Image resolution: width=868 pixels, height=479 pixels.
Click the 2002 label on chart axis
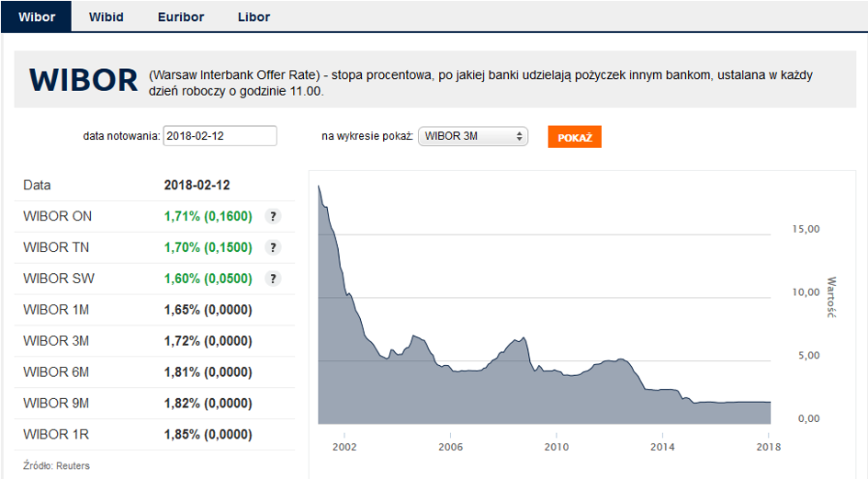pos(344,448)
